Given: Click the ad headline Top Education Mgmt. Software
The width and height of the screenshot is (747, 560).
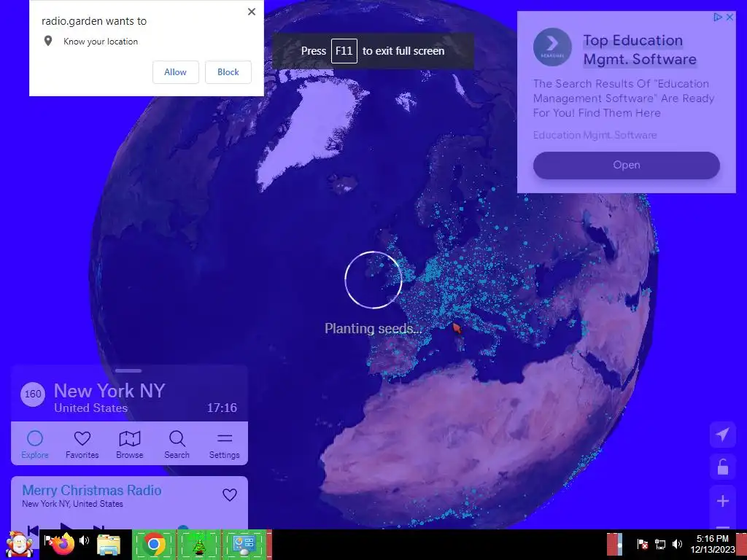Looking at the screenshot, I should tap(640, 50).
